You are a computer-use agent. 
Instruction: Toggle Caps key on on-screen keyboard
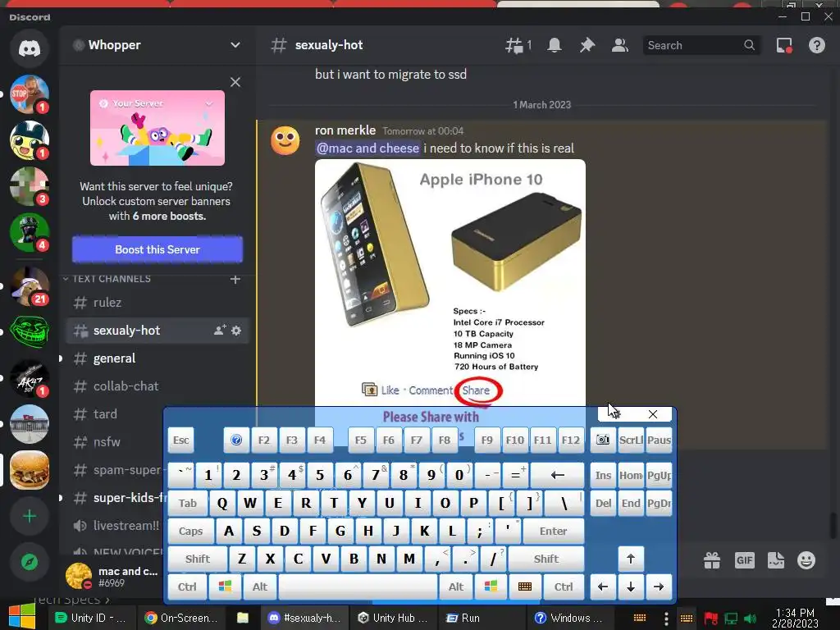click(190, 531)
